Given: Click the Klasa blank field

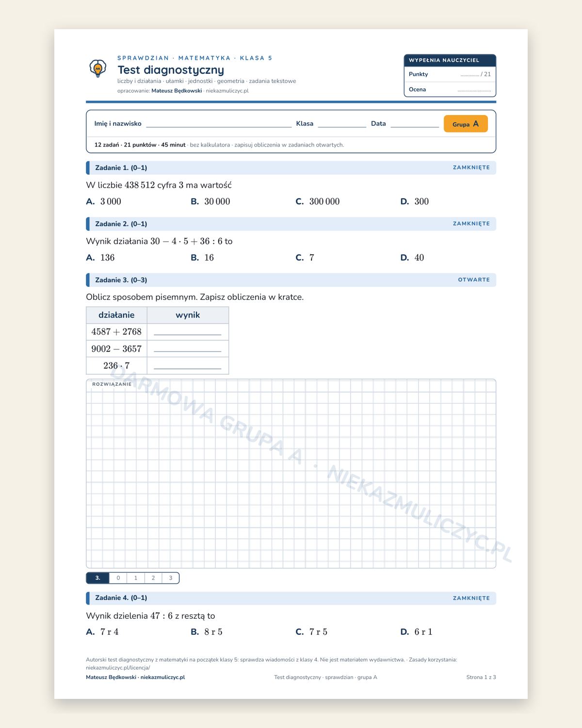Looking at the screenshot, I should tap(342, 124).
